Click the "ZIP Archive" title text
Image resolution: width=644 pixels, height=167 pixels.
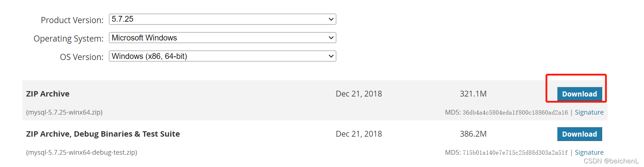coord(48,94)
